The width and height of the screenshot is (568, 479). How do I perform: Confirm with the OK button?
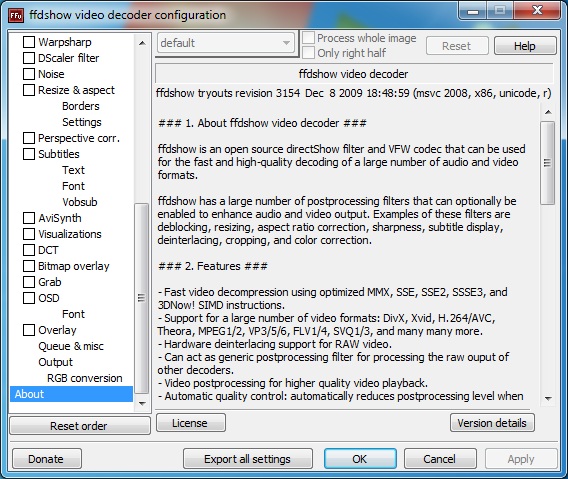[360, 459]
